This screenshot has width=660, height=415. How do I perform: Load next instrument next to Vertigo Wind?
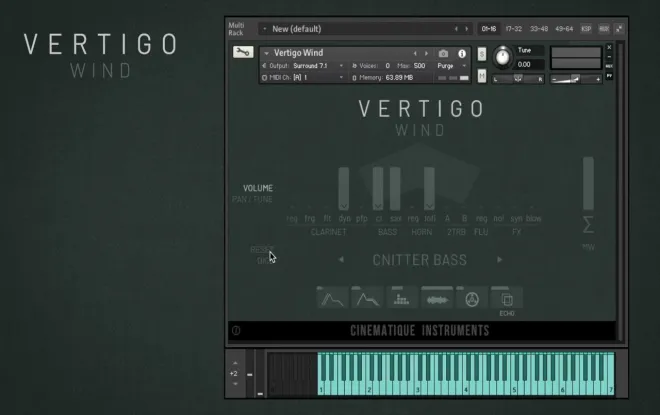[x=426, y=53]
